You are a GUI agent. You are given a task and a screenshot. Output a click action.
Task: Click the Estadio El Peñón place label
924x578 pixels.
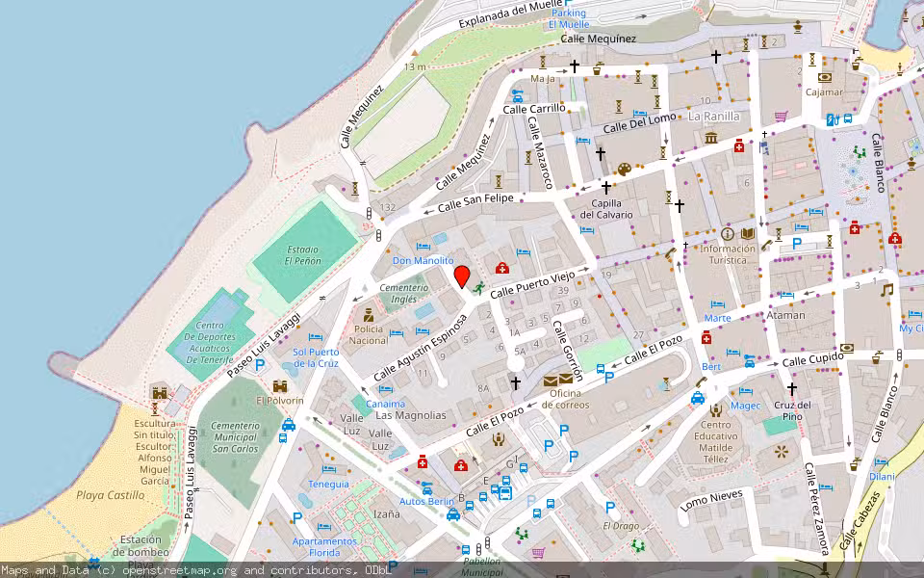point(303,255)
